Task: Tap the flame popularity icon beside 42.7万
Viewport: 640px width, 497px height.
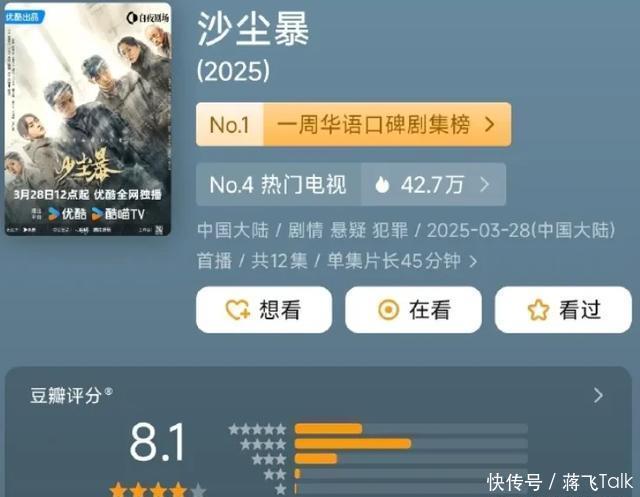Action: 382,184
